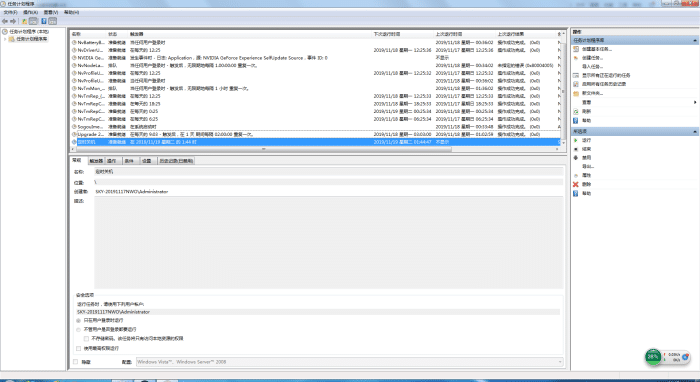This screenshot has height=382, width=700.
Task: Click the 帮助 icon under 所选项 section
Action: point(576,193)
